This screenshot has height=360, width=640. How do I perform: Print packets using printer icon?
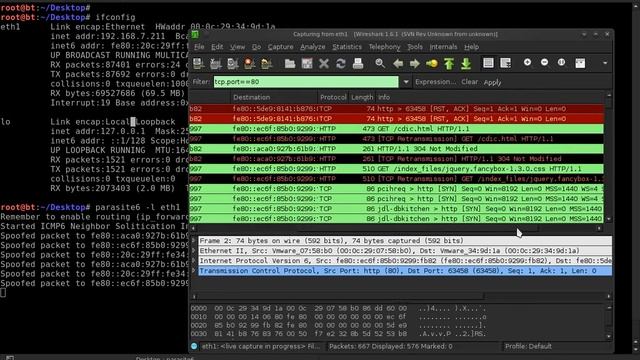point(358,63)
